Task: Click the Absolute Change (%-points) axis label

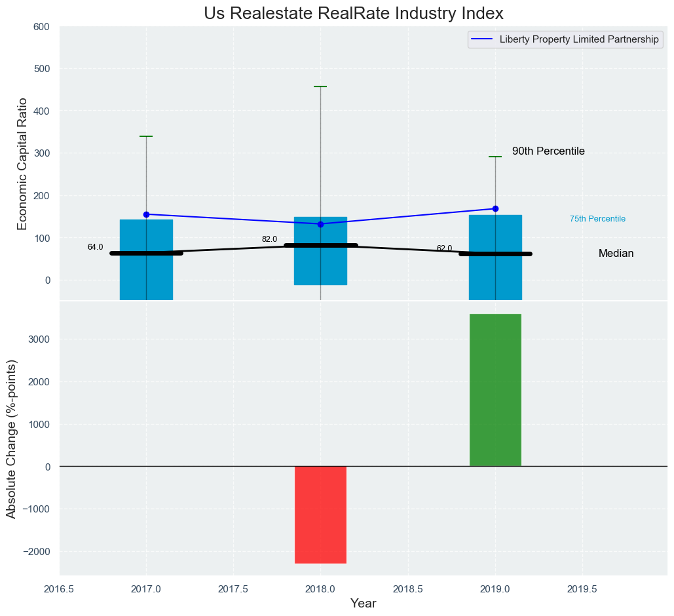Action: click(x=11, y=439)
